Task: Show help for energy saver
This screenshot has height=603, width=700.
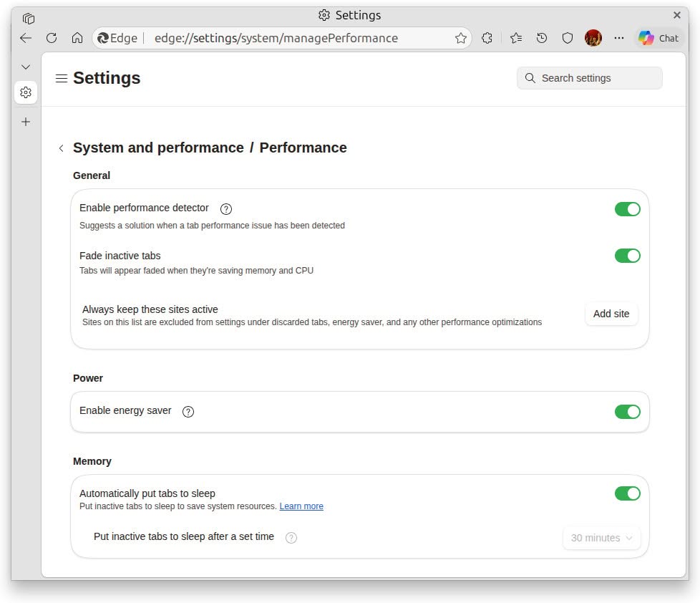Action: (188, 412)
